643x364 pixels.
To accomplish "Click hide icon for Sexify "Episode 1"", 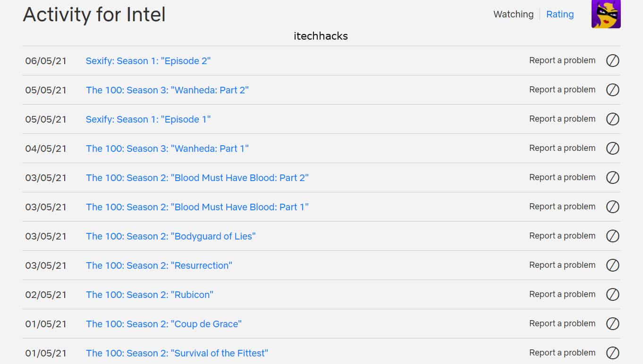I will (x=612, y=119).
